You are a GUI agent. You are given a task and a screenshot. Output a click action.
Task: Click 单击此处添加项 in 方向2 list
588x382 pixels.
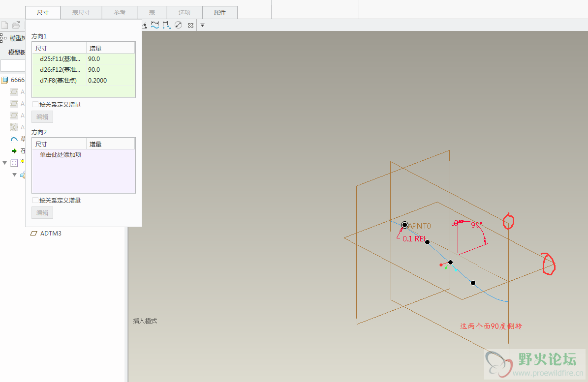(x=61, y=155)
